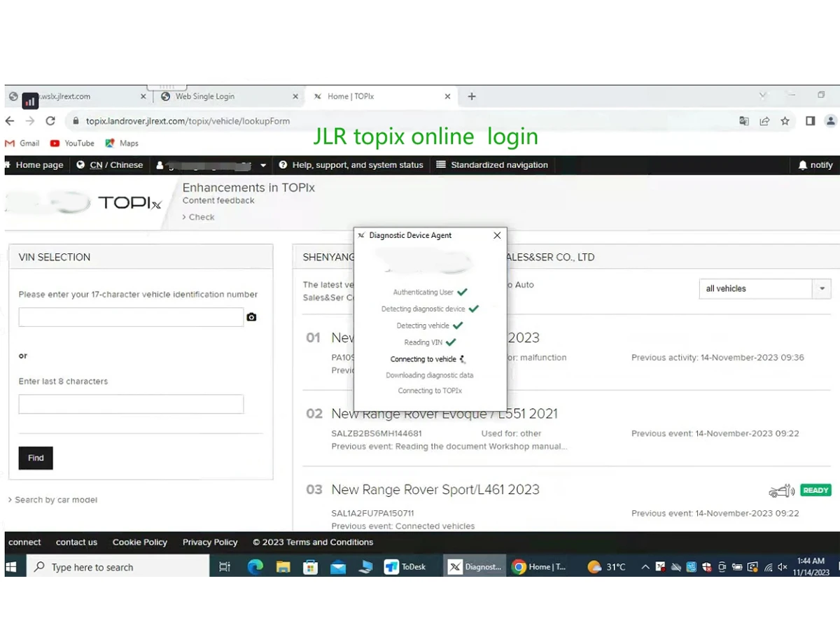The height and width of the screenshot is (630, 840).
Task: Expand the 'Check' link under Enhancements
Action: point(199,217)
